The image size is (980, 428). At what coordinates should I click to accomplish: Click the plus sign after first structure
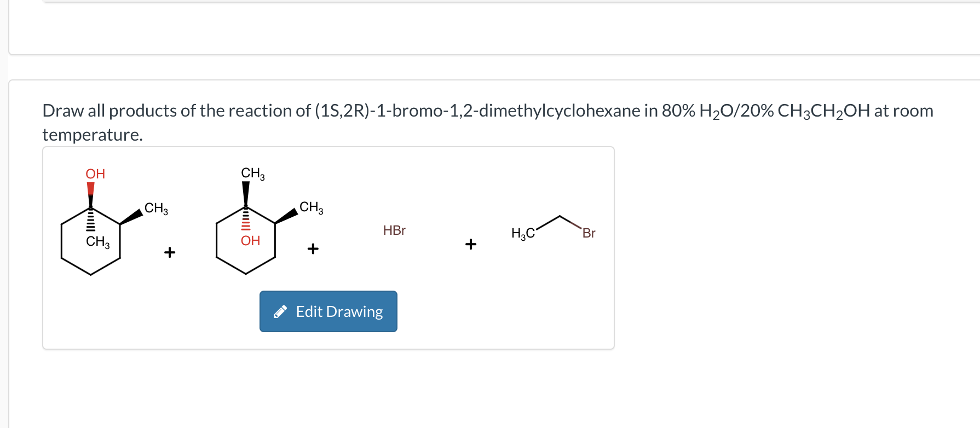point(169,252)
